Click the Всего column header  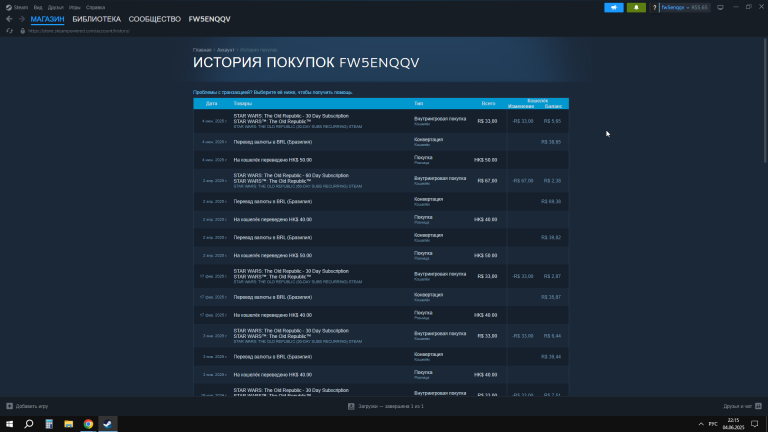click(488, 103)
